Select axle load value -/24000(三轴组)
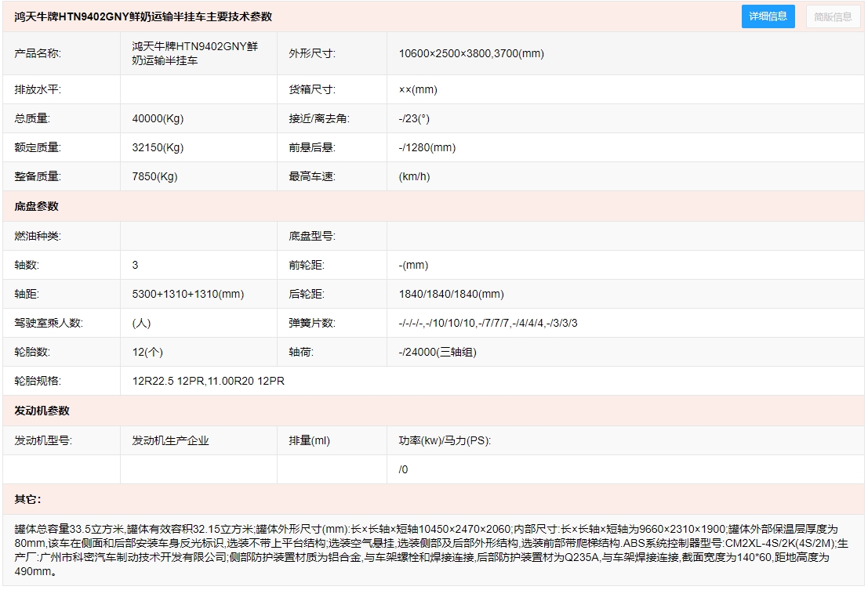868x590 pixels. point(438,353)
